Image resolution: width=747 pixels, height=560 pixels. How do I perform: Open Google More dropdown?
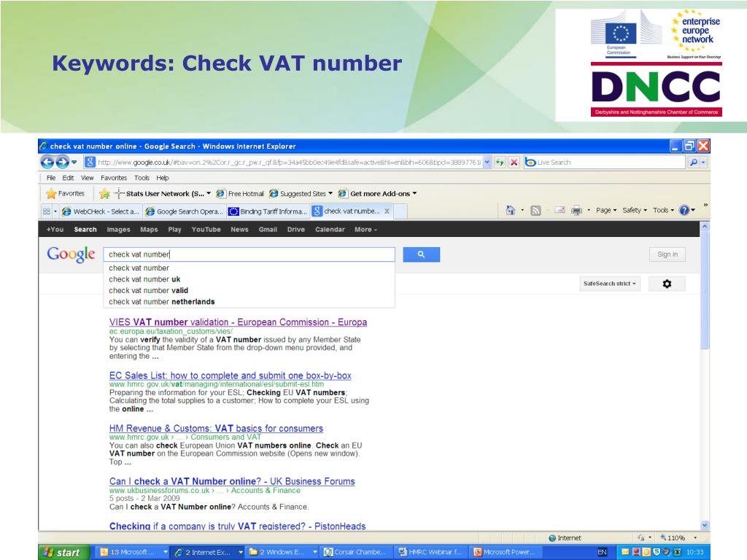tap(365, 230)
